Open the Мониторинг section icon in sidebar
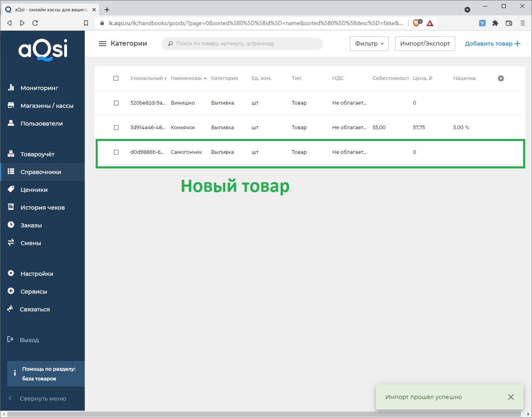 [x=10, y=88]
